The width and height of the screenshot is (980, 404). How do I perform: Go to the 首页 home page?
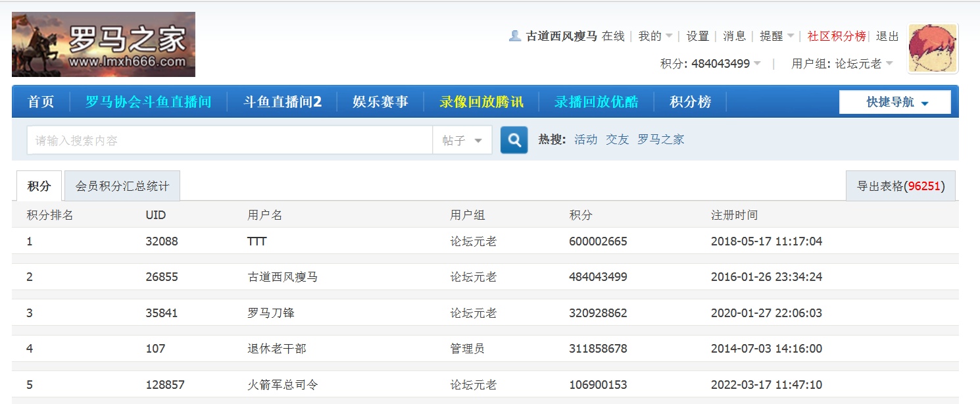point(39,102)
